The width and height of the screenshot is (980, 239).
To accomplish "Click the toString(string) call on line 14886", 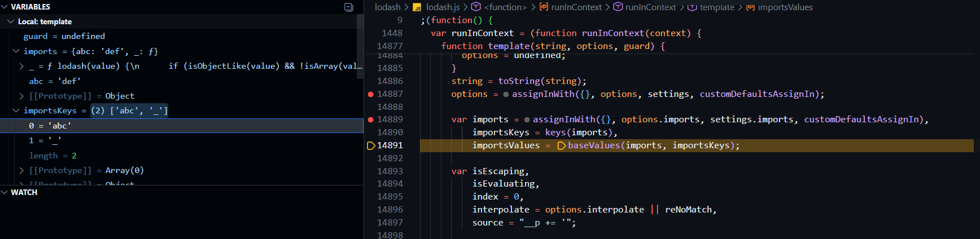I will pyautogui.click(x=540, y=81).
